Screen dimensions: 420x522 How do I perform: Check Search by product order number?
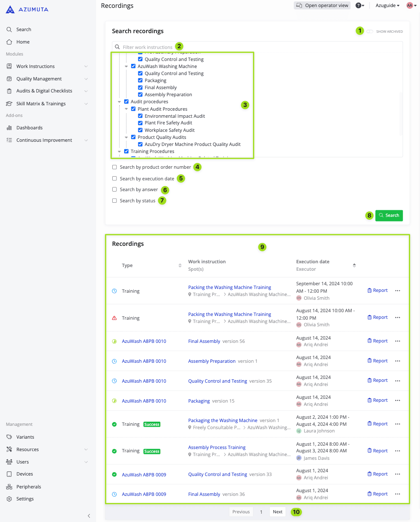(114, 167)
